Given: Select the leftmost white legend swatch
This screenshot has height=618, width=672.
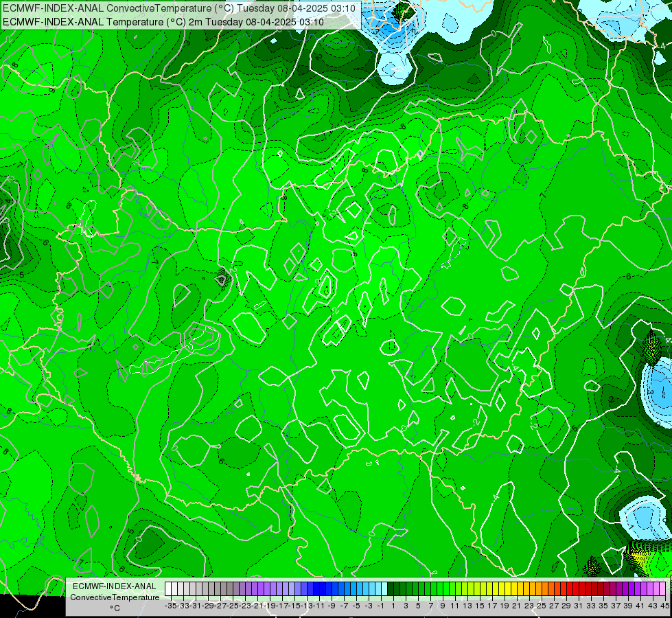Looking at the screenshot, I should [168, 588].
